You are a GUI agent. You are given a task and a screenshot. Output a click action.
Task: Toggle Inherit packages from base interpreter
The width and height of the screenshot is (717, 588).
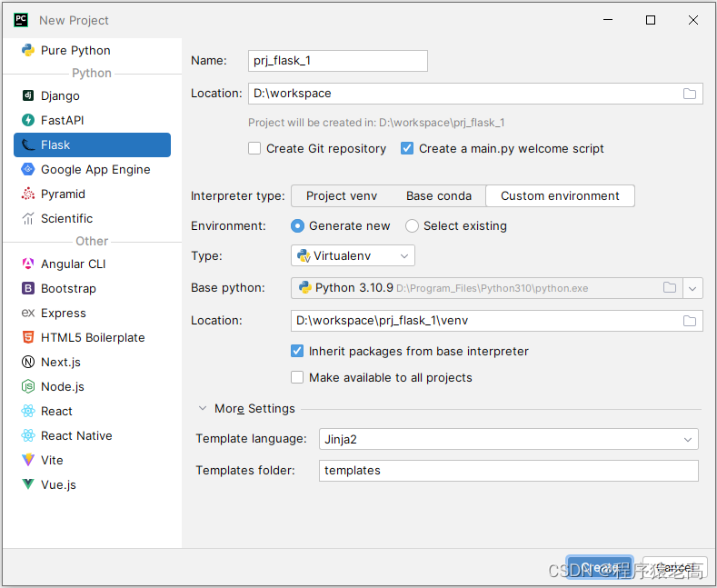pos(297,351)
